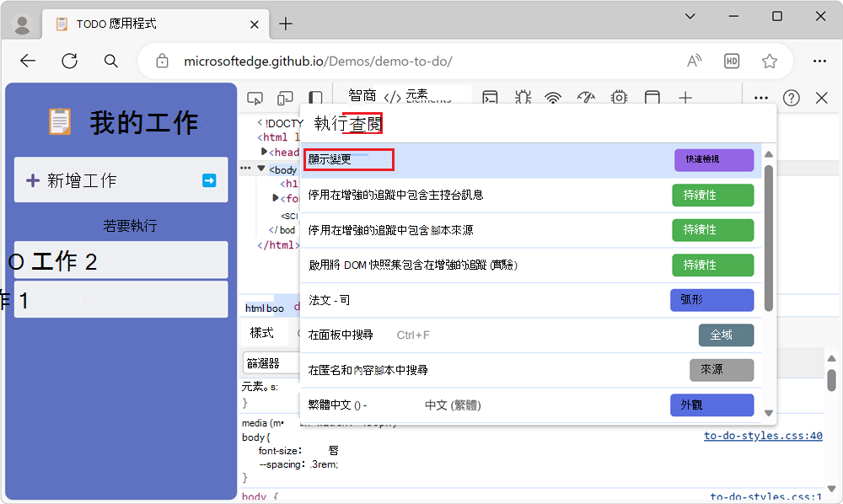The width and height of the screenshot is (843, 504).
Task: Close the TODO 應用程式 tab
Action: click(x=255, y=24)
